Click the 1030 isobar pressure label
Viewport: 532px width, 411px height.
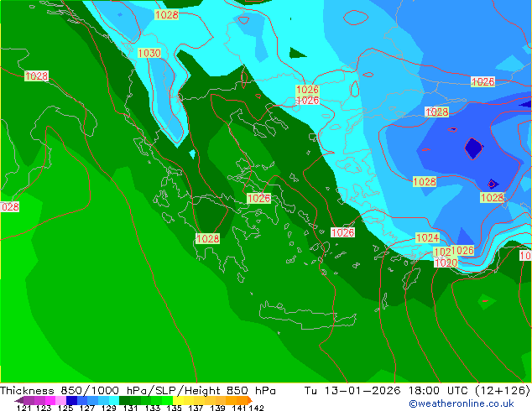[149, 53]
